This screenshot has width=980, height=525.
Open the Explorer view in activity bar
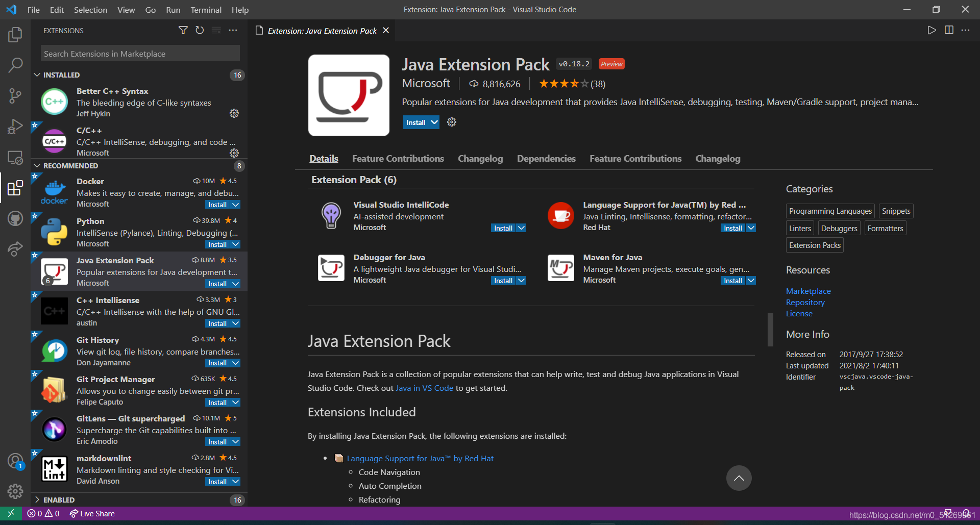coord(15,35)
